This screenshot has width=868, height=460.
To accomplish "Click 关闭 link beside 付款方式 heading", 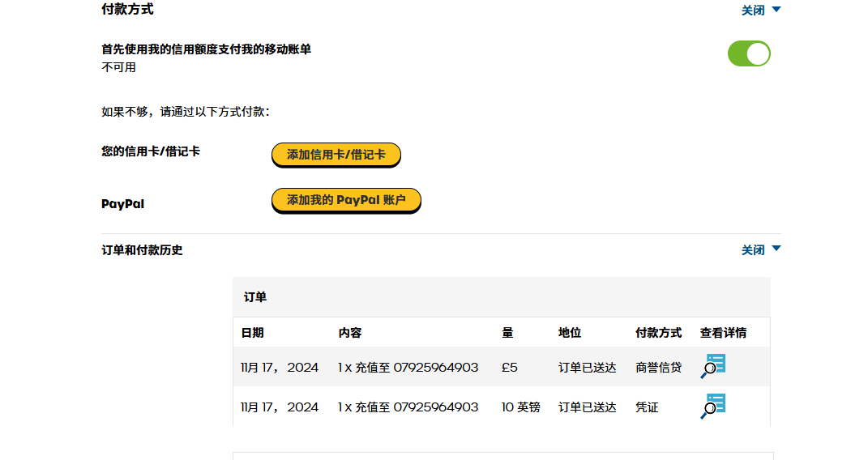I will [753, 11].
